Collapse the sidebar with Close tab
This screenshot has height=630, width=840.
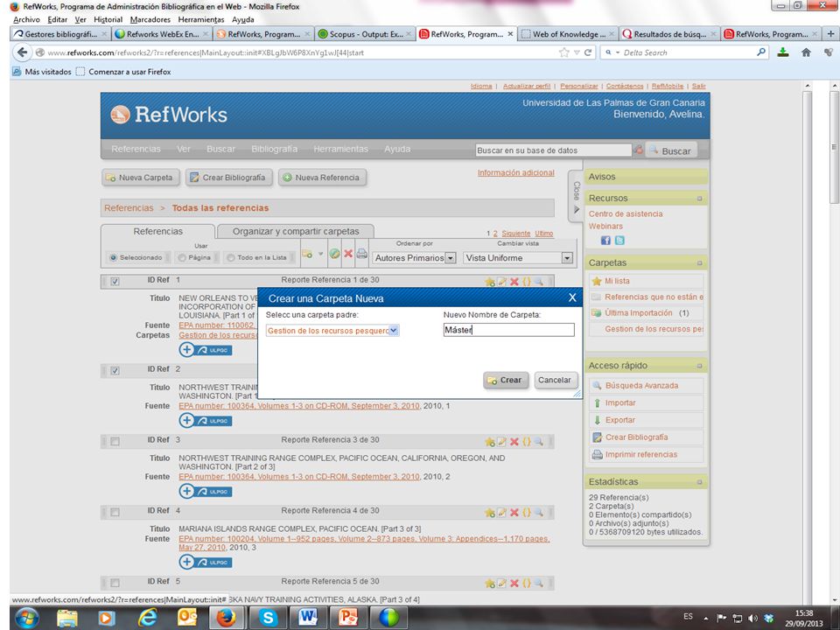[x=576, y=196]
